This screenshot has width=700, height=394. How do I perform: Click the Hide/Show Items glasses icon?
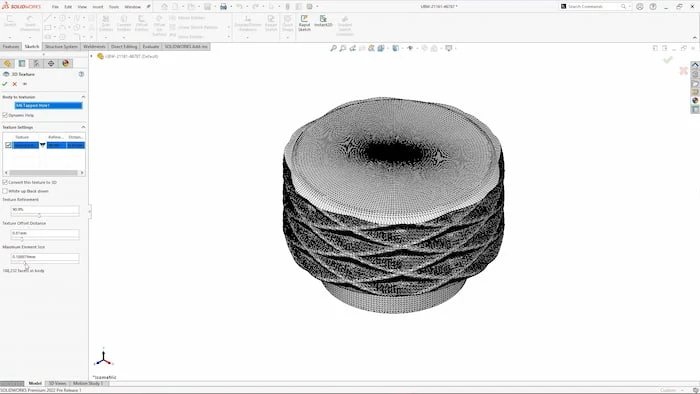pyautogui.click(x=410, y=48)
